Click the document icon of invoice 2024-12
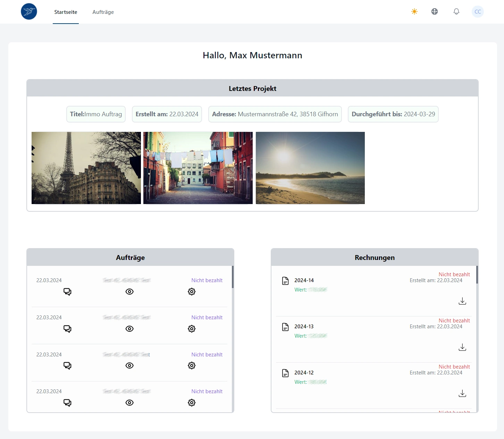This screenshot has width=504, height=439. point(285,373)
